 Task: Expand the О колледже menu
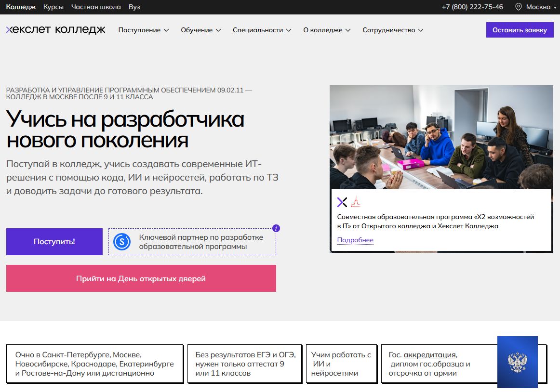coord(327,30)
